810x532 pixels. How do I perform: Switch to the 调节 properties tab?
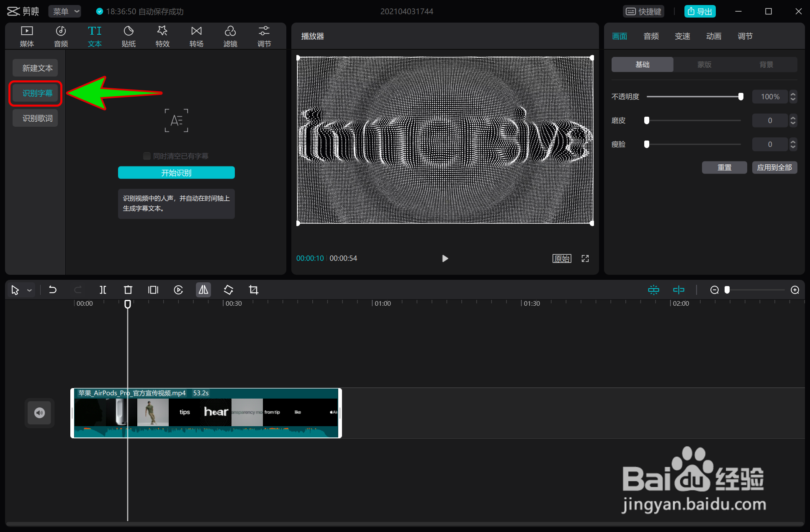click(x=745, y=36)
